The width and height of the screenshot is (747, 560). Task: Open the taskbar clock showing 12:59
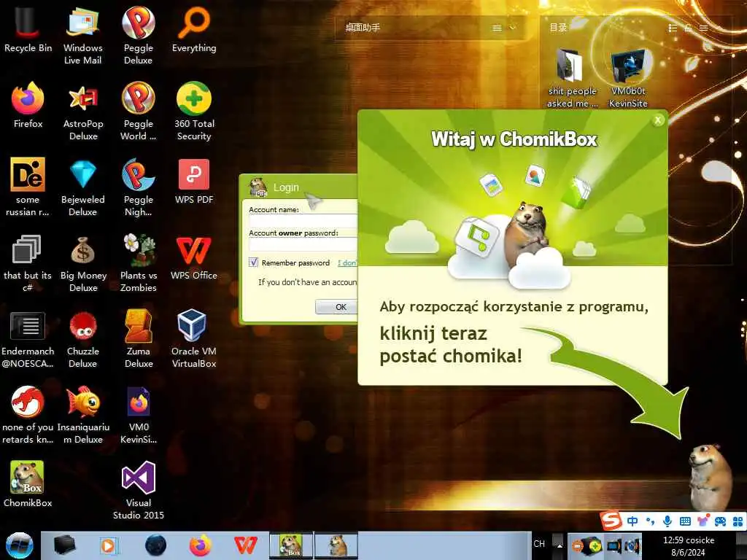click(689, 546)
